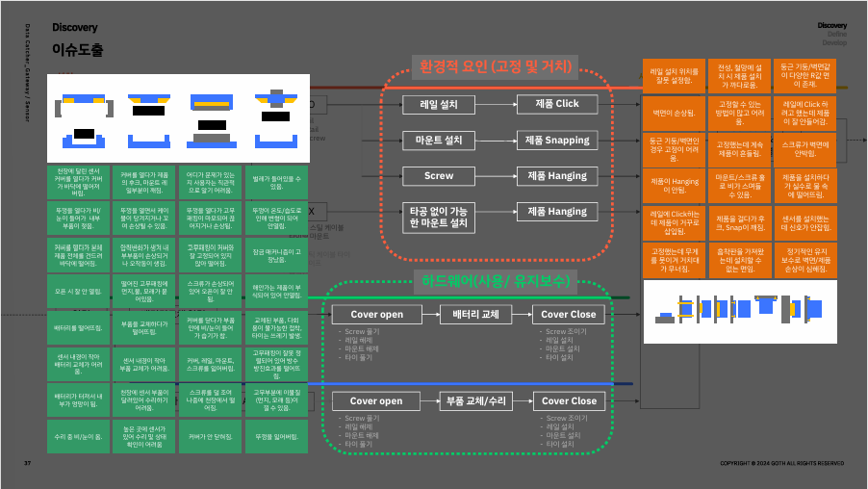Select green note 뚜껑을 잃어버림

(277, 436)
